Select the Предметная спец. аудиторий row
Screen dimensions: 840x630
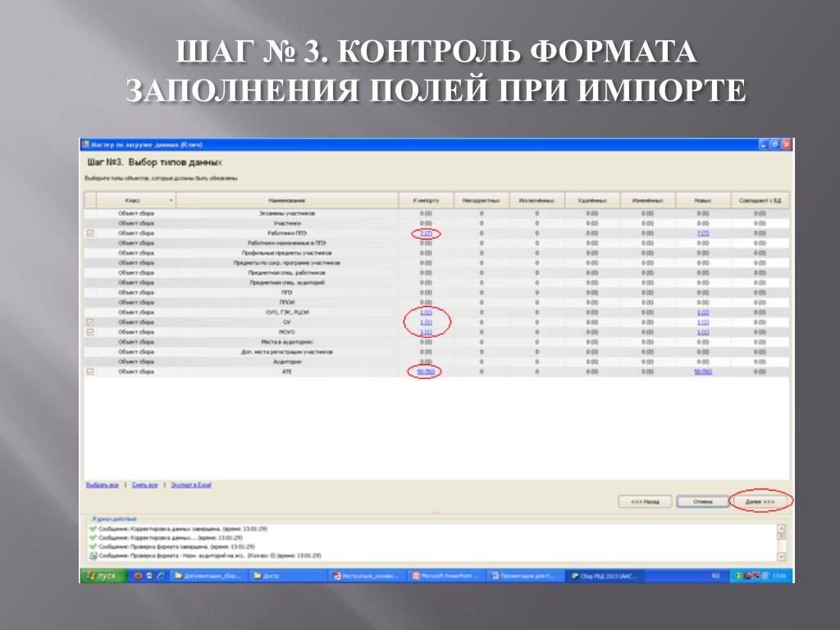[x=287, y=283]
